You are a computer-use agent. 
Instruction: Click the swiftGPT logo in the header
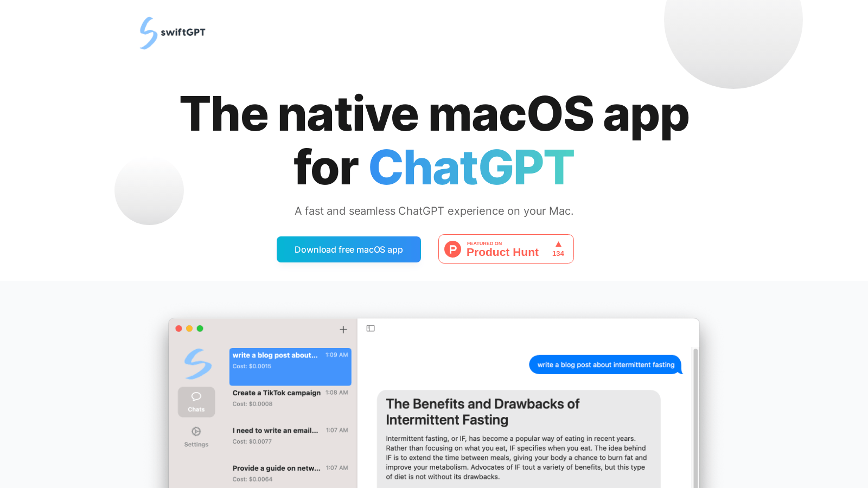(173, 33)
